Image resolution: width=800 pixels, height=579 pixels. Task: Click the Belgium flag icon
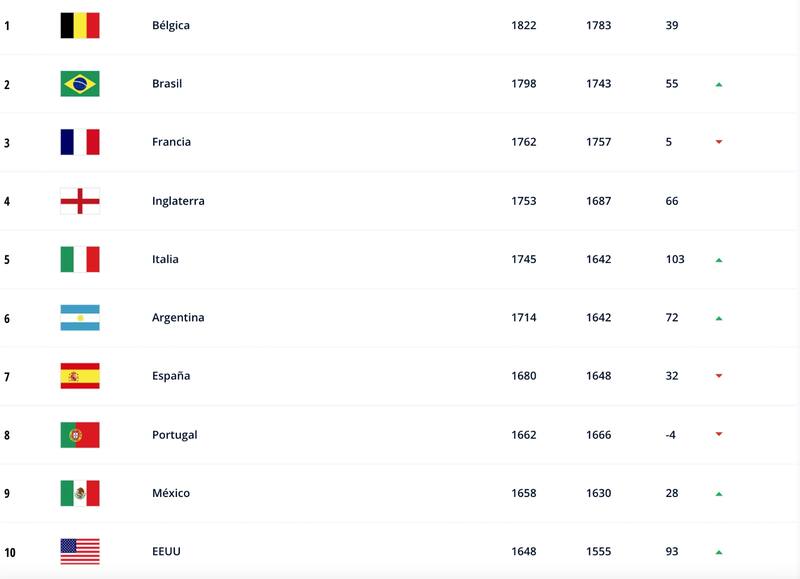point(80,25)
